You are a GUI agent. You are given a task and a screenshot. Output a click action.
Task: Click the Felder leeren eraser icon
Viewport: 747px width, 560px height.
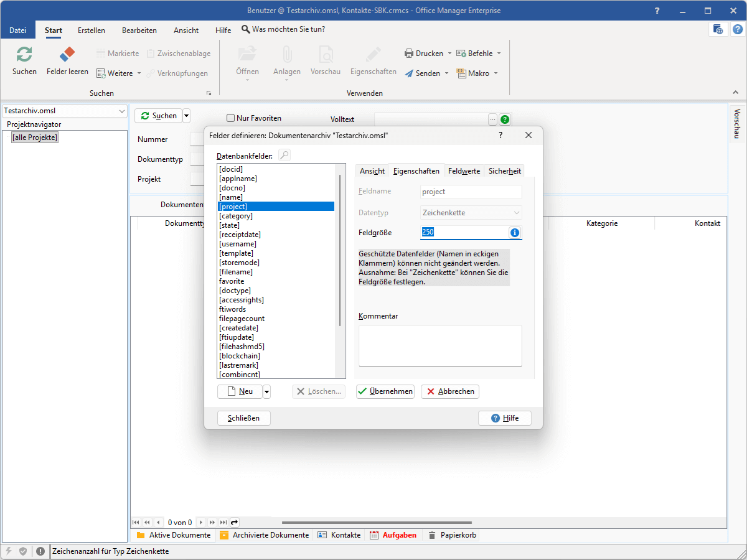point(67,55)
